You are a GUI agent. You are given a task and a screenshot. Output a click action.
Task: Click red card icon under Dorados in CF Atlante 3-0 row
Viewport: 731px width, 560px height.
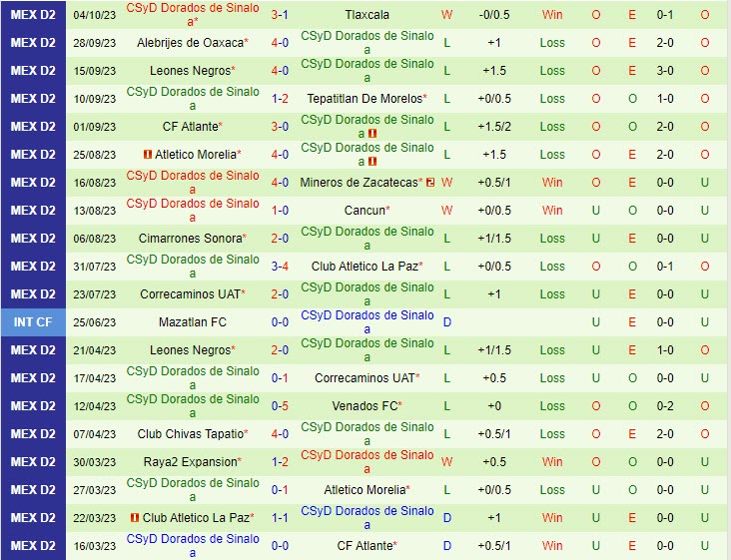pyautogui.click(x=372, y=134)
